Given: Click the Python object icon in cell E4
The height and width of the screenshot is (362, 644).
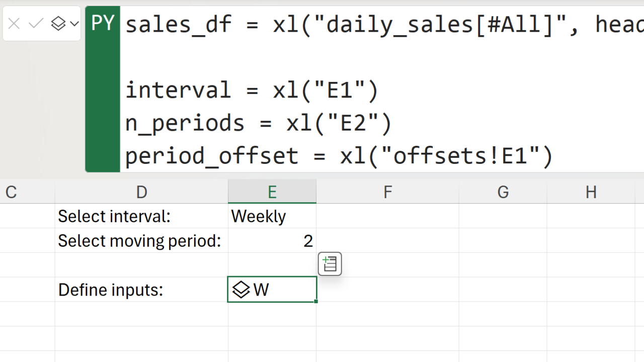Looking at the screenshot, I should point(242,290).
